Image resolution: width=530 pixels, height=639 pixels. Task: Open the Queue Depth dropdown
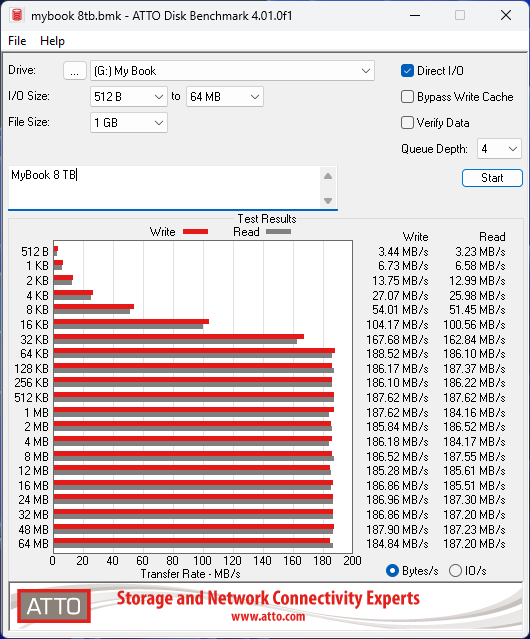(x=499, y=149)
